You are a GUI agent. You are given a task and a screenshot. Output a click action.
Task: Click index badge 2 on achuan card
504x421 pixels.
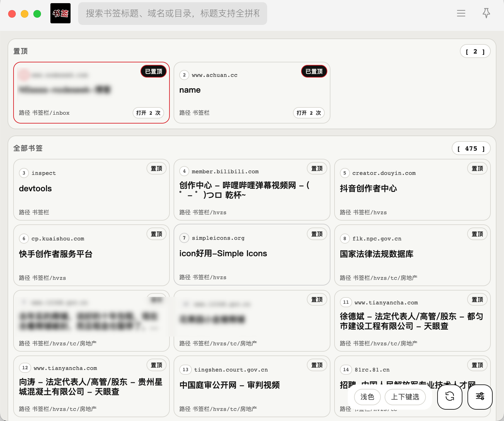tap(184, 75)
